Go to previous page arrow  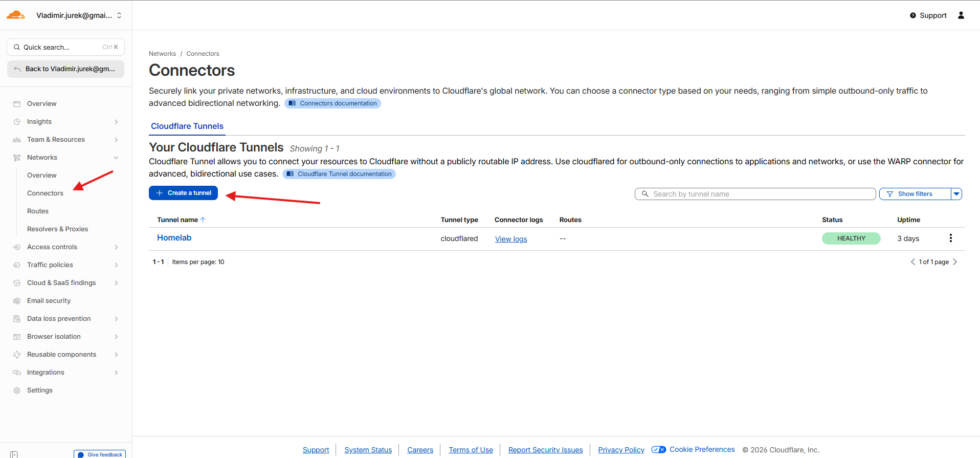(x=913, y=262)
